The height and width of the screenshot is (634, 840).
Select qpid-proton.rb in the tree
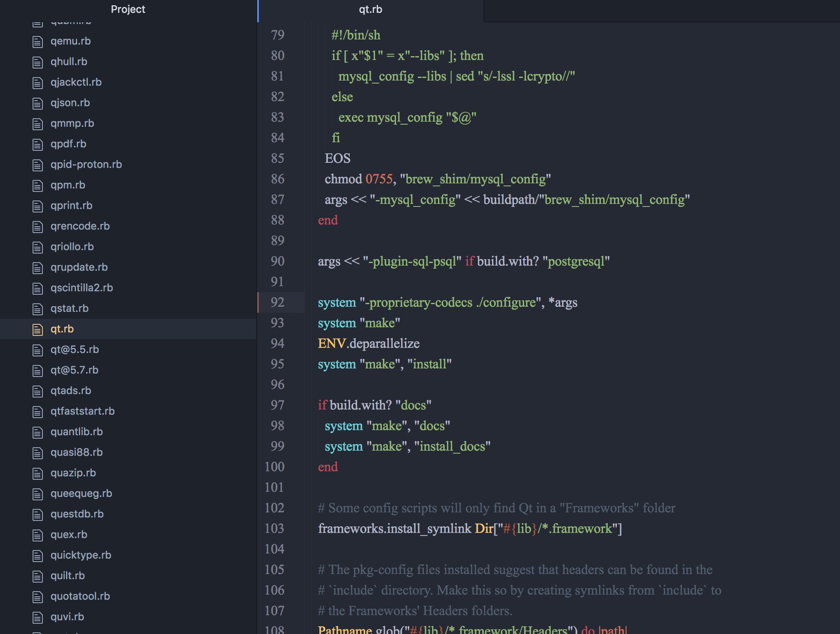(86, 164)
